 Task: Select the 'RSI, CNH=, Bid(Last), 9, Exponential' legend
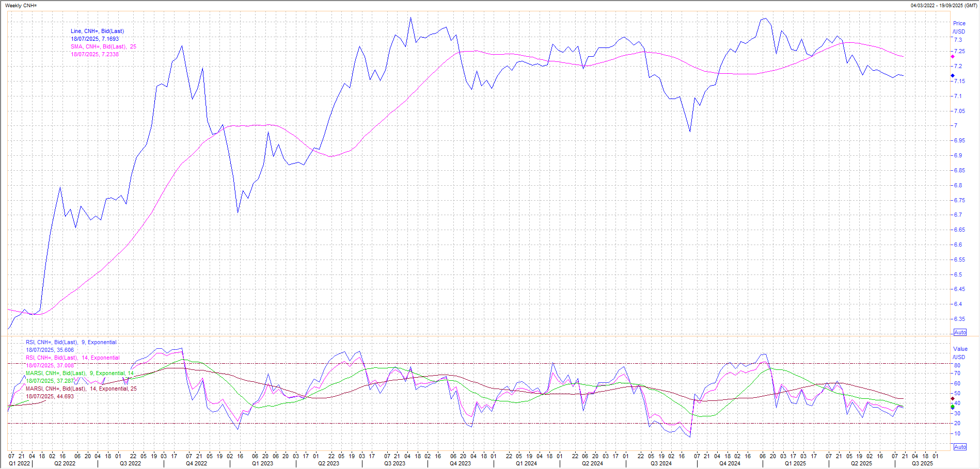pyautogui.click(x=71, y=343)
